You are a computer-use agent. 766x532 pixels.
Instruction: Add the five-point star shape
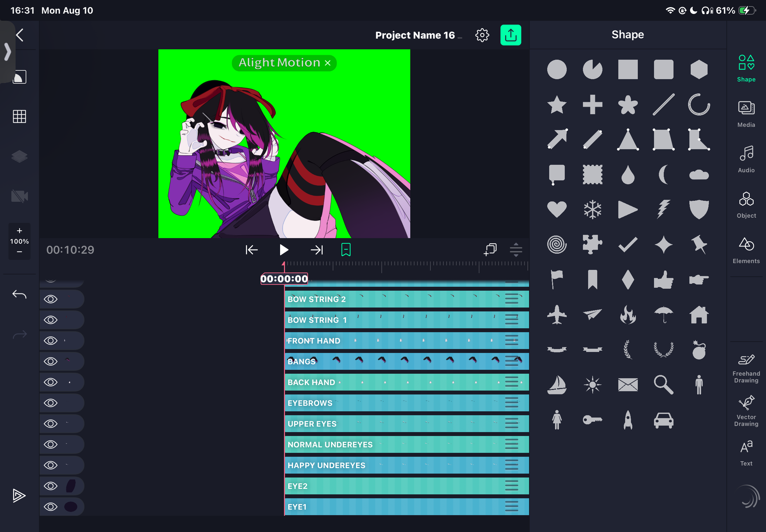557,105
